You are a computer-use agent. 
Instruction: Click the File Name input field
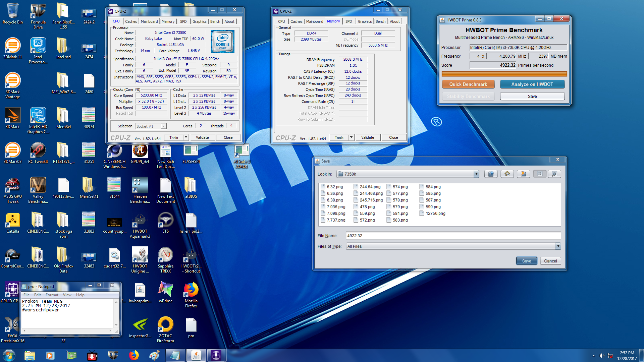tap(453, 236)
